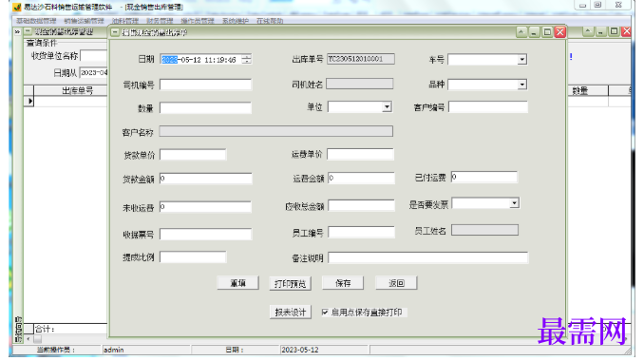Click the 司机编号 input field

(205, 85)
